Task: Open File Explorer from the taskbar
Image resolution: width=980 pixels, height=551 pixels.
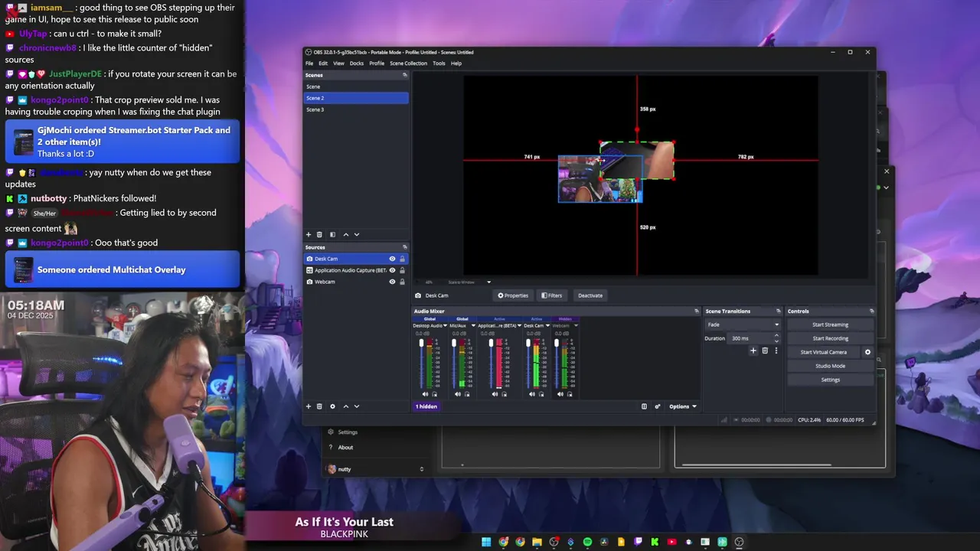Action: click(537, 542)
